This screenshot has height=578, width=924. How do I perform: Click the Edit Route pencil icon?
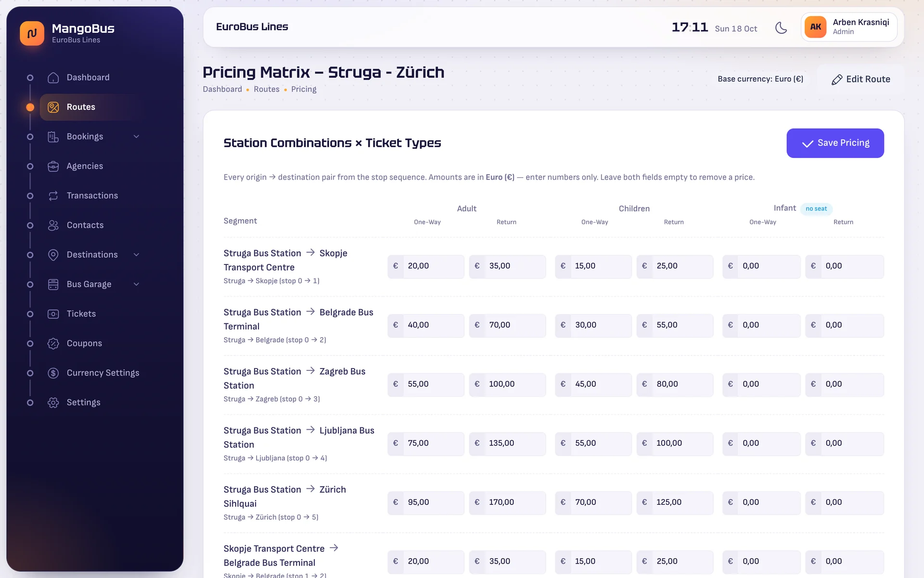click(x=837, y=79)
